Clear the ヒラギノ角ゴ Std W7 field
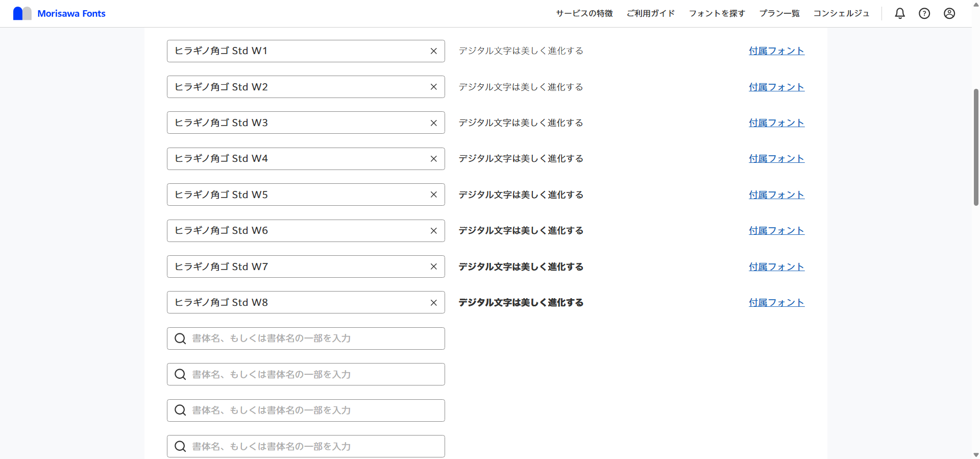980x459 pixels. [433, 267]
